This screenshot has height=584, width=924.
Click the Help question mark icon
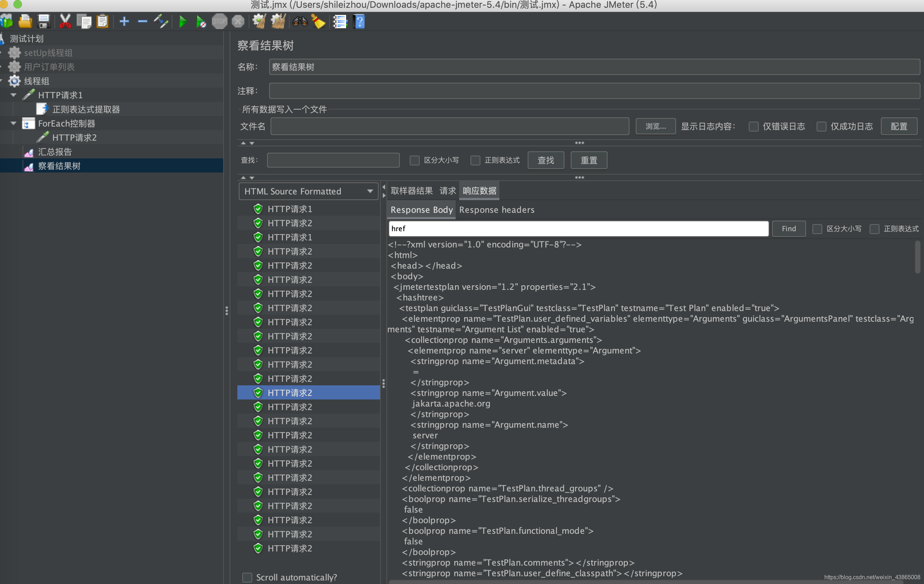point(359,22)
